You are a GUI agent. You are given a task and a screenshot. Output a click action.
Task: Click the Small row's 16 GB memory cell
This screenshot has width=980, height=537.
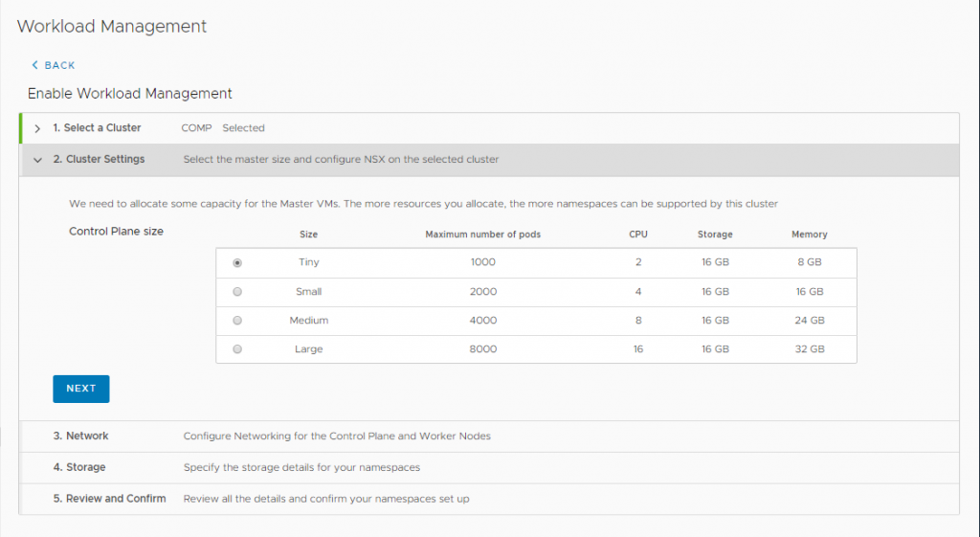pos(809,292)
